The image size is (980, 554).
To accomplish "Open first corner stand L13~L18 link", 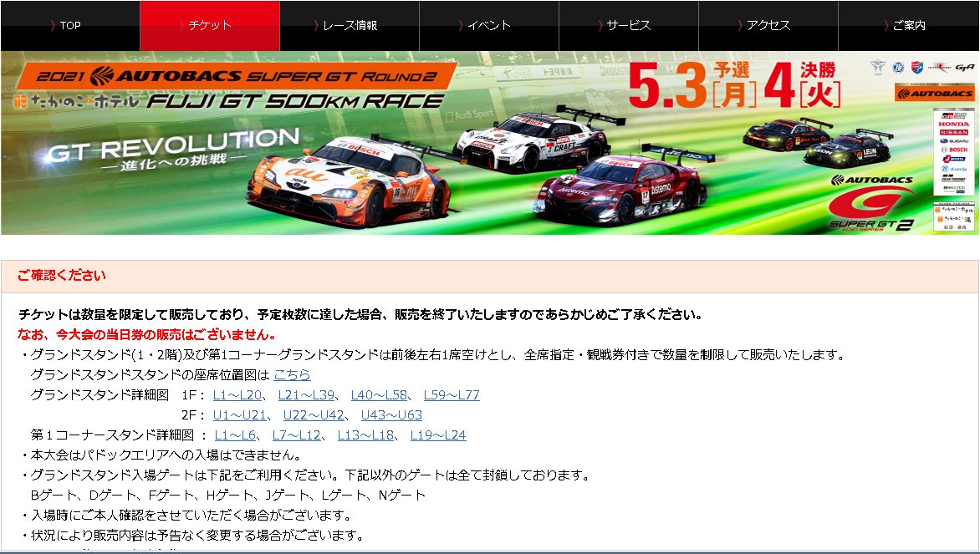I will [365, 435].
